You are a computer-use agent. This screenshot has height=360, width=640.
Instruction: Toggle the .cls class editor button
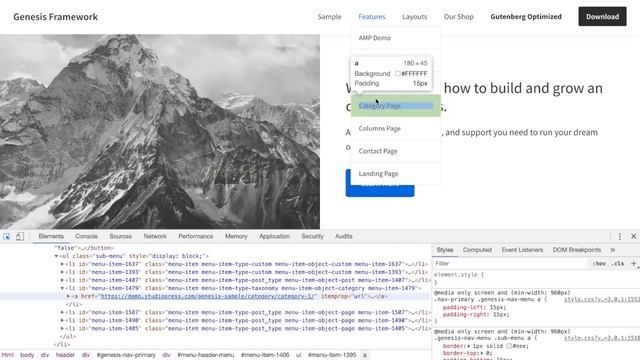[x=619, y=264]
